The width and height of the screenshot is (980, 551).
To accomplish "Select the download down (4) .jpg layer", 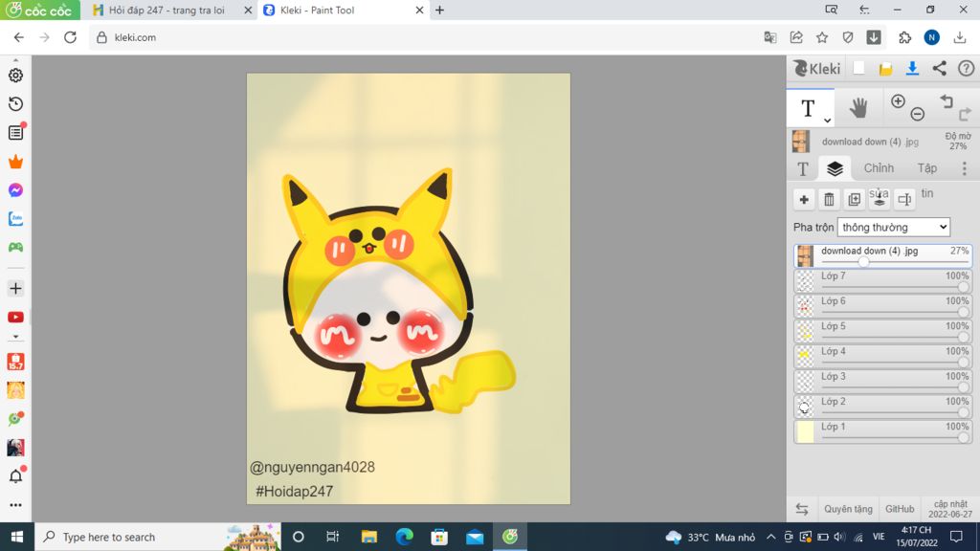I will (x=882, y=256).
